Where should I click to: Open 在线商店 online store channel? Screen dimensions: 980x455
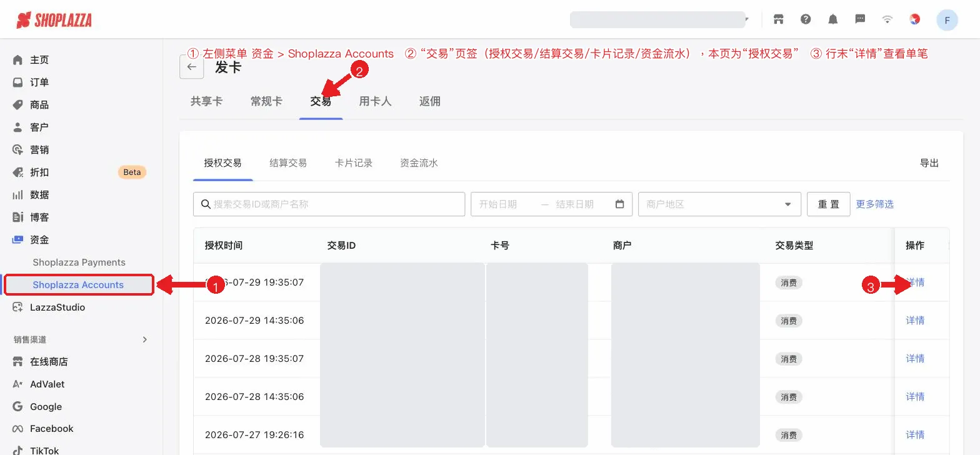49,362
